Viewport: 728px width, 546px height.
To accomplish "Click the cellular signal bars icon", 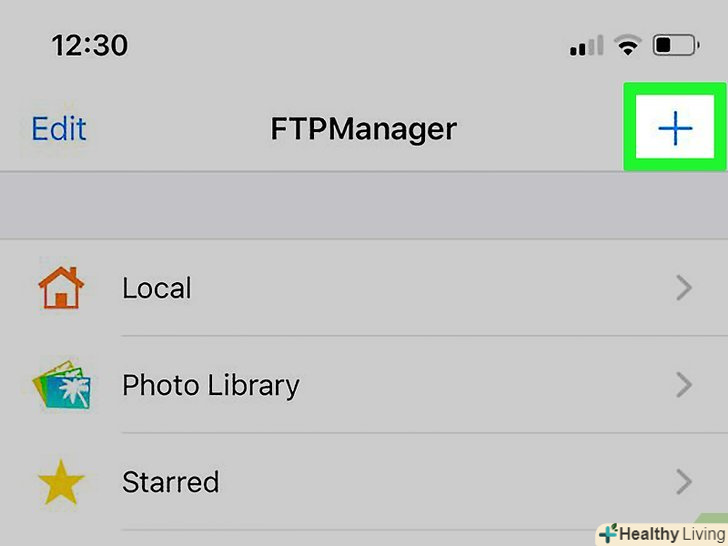I will 587,46.
